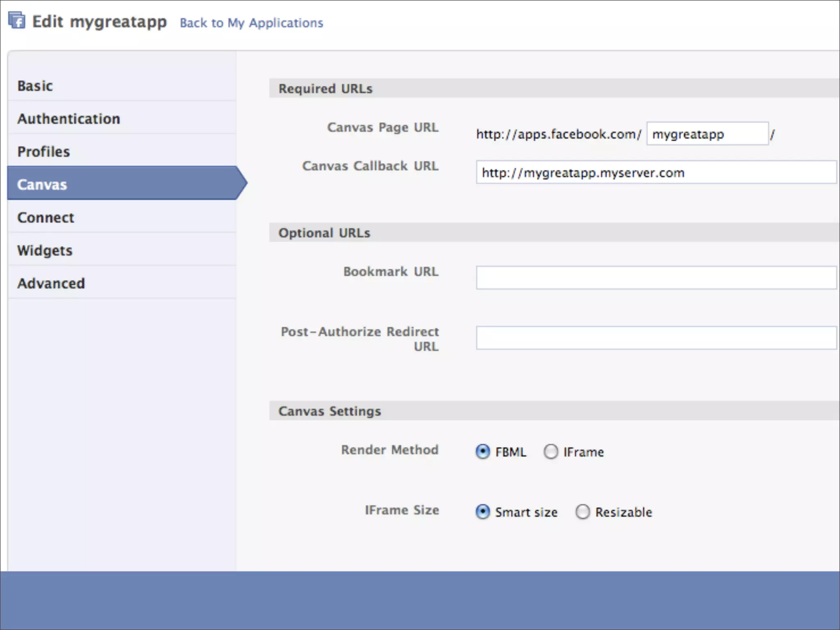The width and height of the screenshot is (840, 630).
Task: Click the Optional URLs section header
Action: [x=324, y=233]
